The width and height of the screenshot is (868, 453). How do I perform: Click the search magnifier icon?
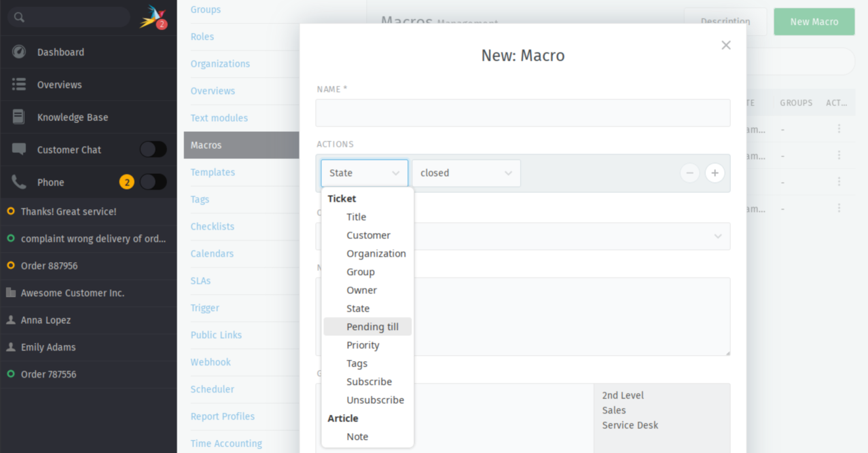click(x=19, y=17)
